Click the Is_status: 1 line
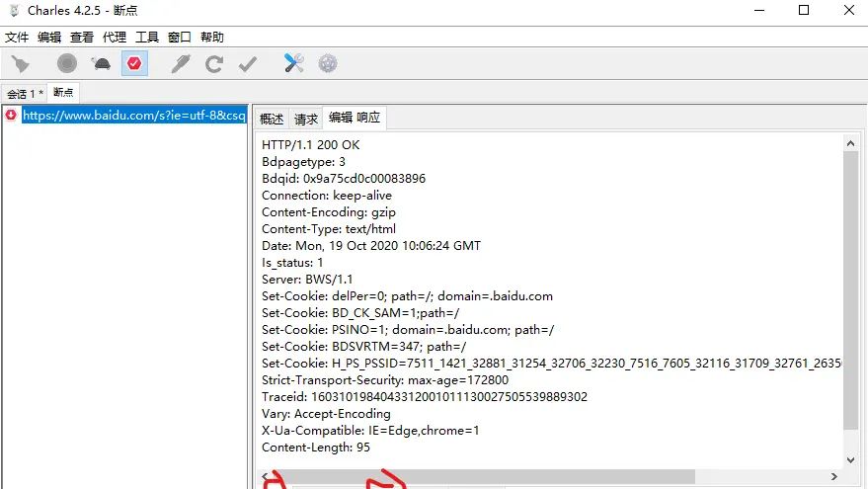 click(x=292, y=263)
